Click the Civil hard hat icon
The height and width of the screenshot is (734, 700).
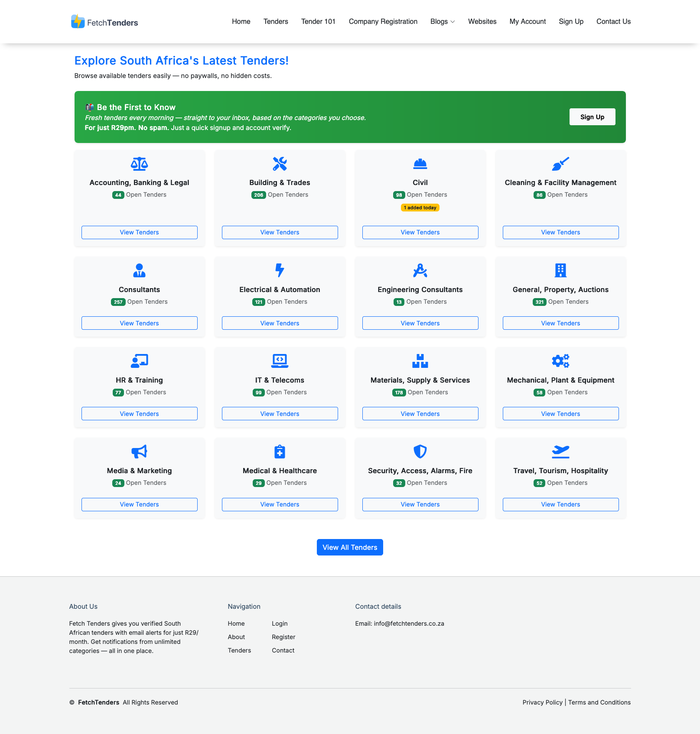(420, 164)
